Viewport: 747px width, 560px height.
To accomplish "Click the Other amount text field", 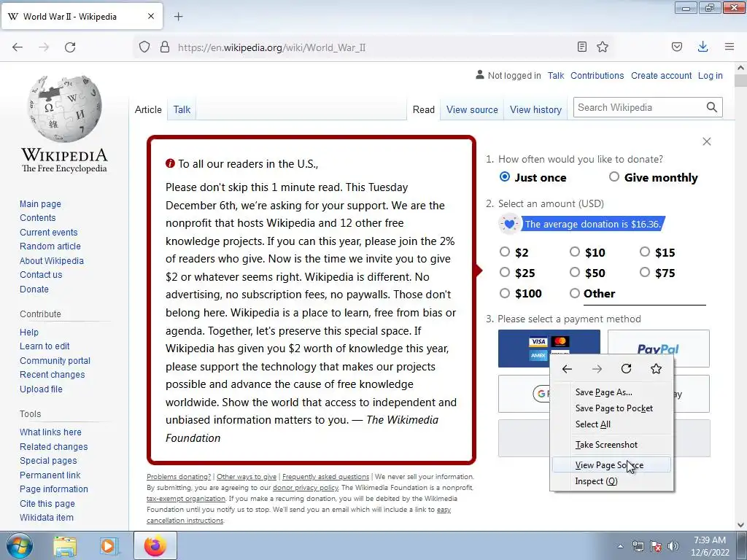I will tap(645, 295).
